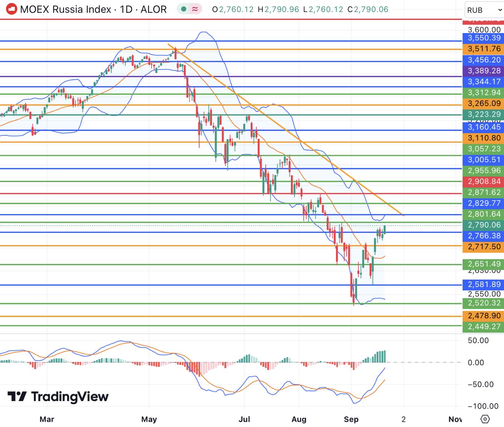Image resolution: width=504 pixels, height=427 pixels.
Task: Click the 2,801.64 green price label
Action: pyautogui.click(x=483, y=214)
